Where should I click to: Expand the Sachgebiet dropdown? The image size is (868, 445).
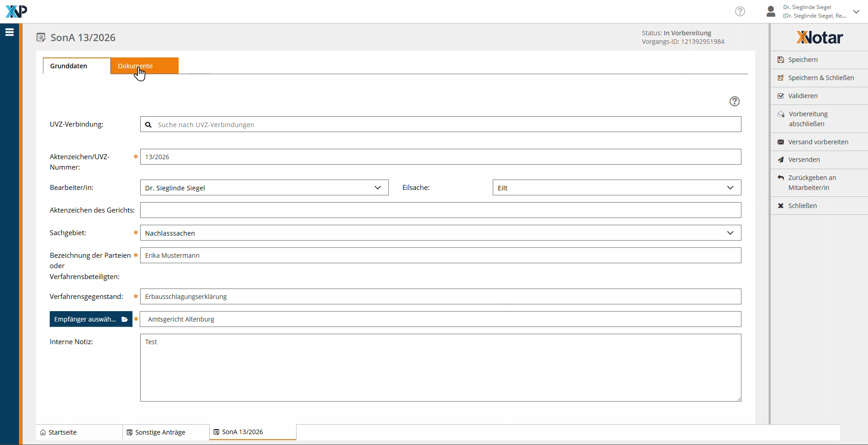point(440,233)
